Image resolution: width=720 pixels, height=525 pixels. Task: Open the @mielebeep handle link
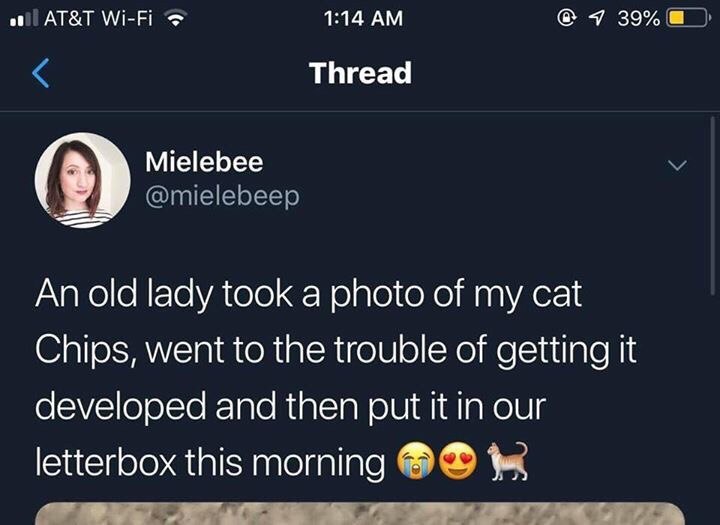click(x=222, y=196)
